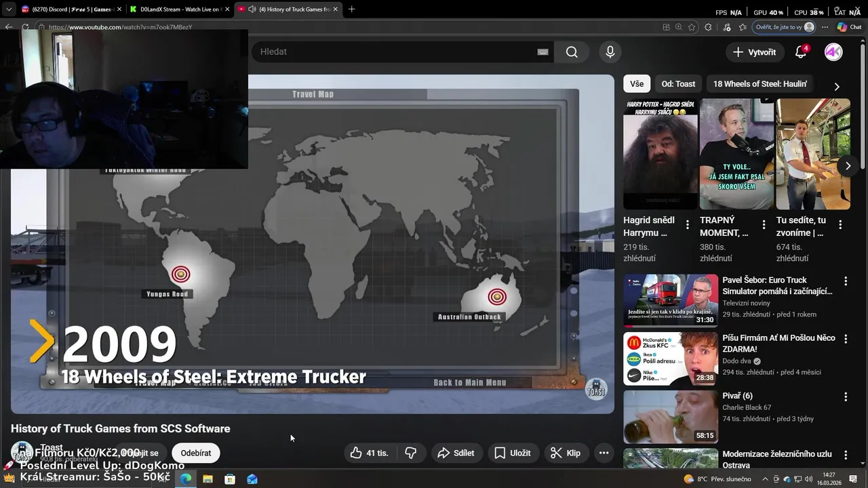
Task: Like the video with 41 tis. thumbs up
Action: [x=370, y=453]
